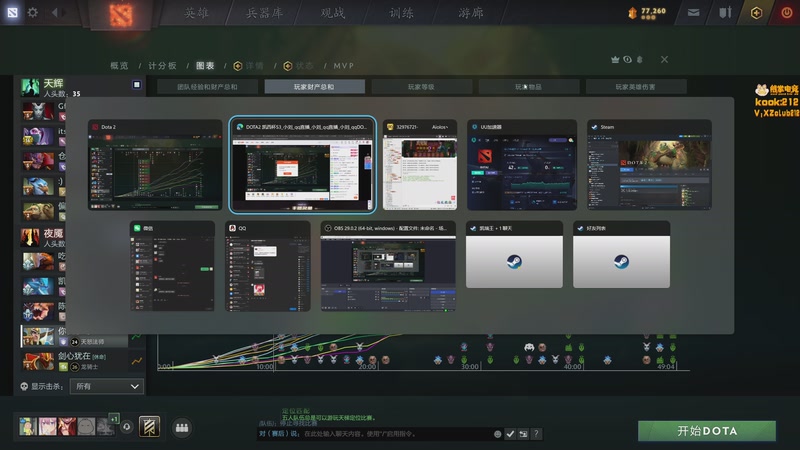Select 团队经验和财产总和 graph button
This screenshot has width=800, height=450.
207,87
